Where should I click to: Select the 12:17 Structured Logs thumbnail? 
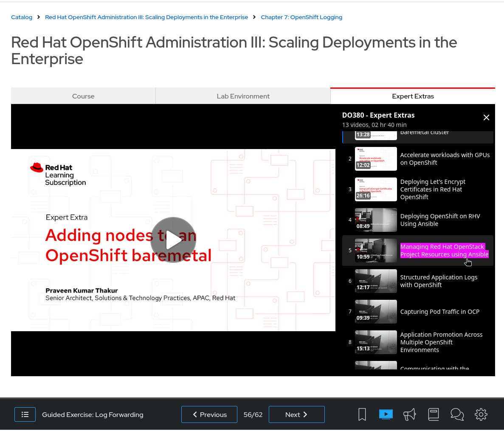coord(376,281)
